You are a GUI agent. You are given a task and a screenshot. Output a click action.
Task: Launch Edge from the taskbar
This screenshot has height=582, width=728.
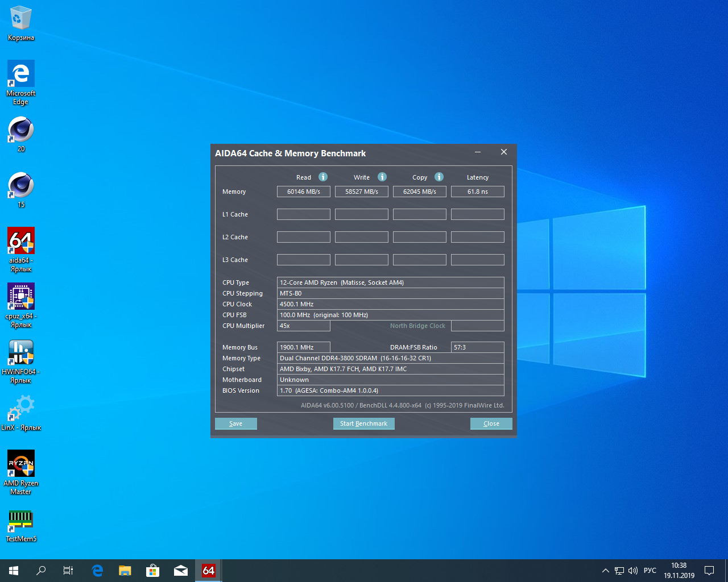coord(97,571)
